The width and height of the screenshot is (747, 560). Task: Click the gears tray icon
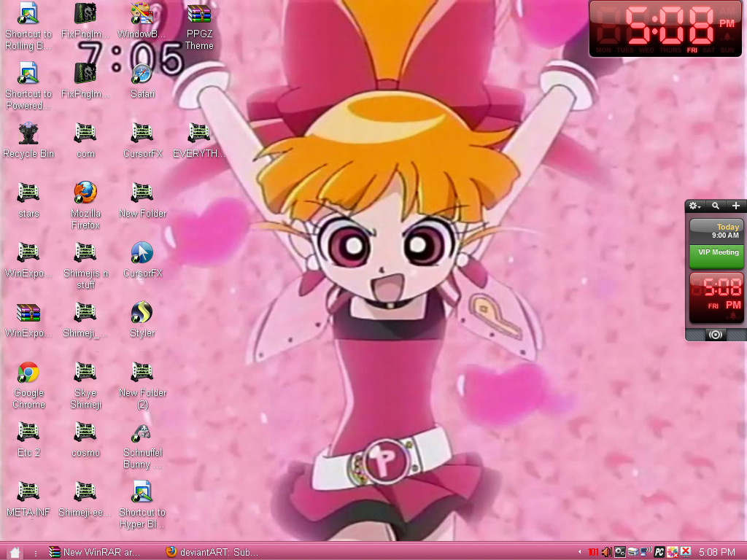coord(619,552)
